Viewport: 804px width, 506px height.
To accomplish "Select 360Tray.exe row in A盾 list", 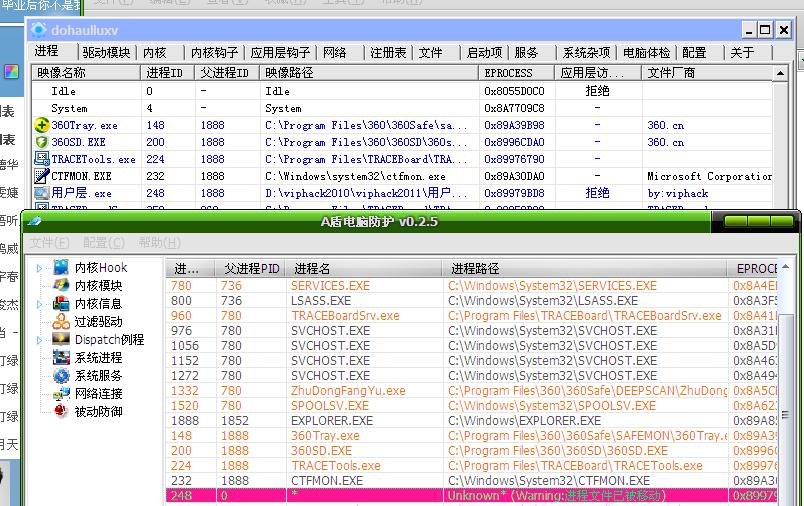I will [472, 435].
